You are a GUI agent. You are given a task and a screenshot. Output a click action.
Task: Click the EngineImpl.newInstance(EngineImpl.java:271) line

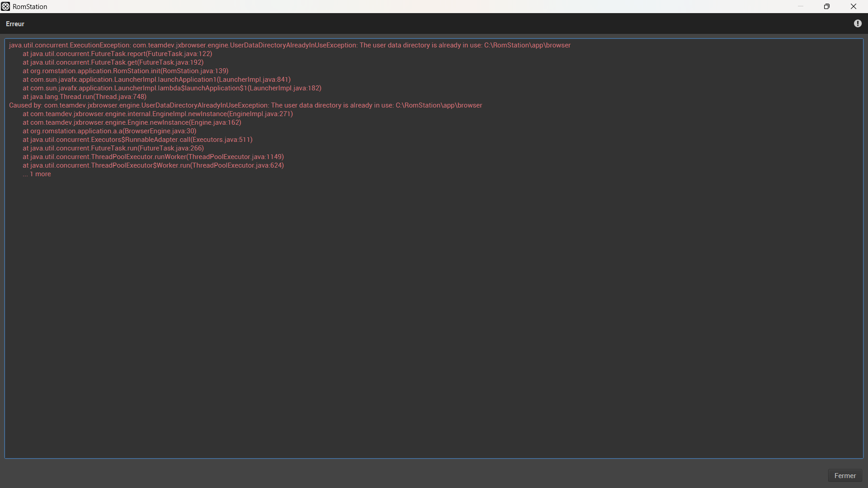click(x=158, y=114)
